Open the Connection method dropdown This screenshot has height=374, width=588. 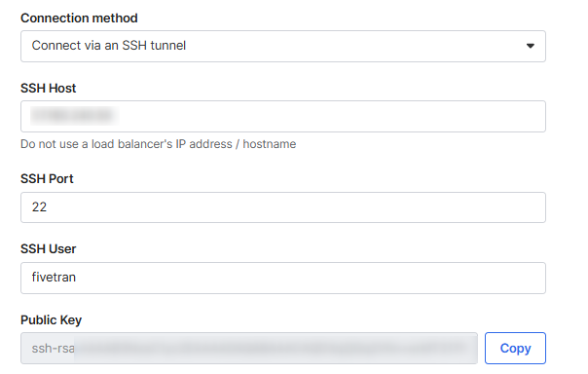pos(283,46)
